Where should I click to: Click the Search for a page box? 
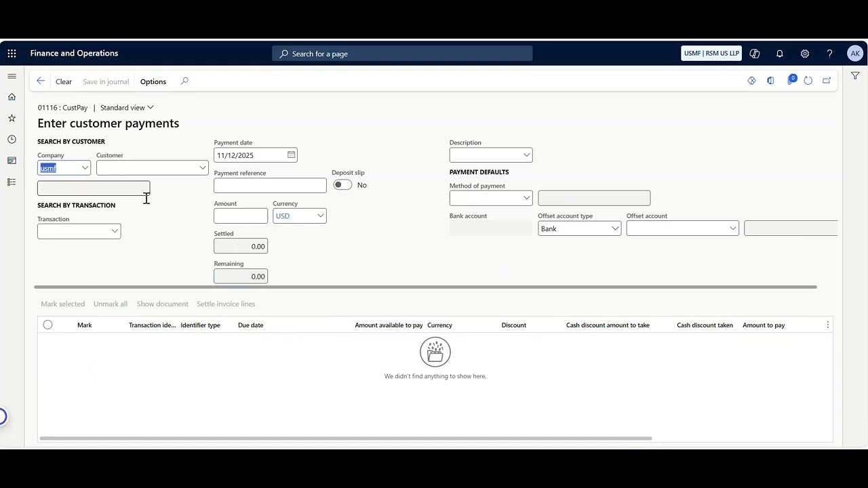[x=402, y=54]
